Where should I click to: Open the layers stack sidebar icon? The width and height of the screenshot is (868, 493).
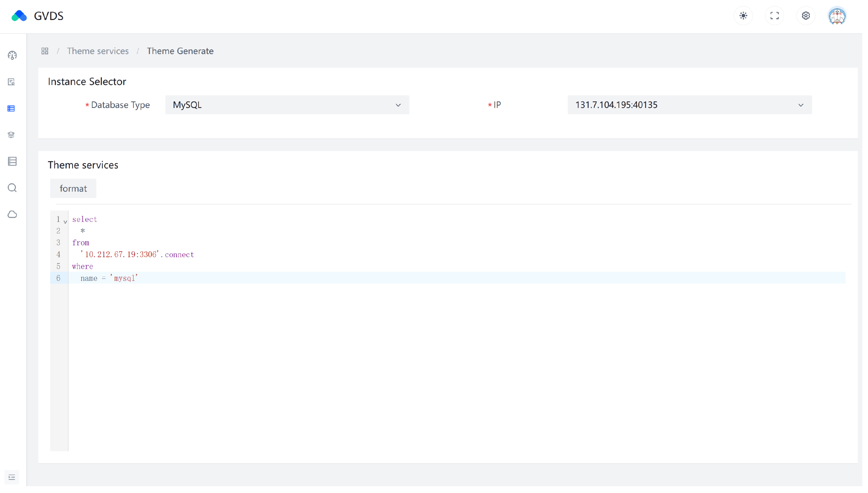pyautogui.click(x=11, y=135)
